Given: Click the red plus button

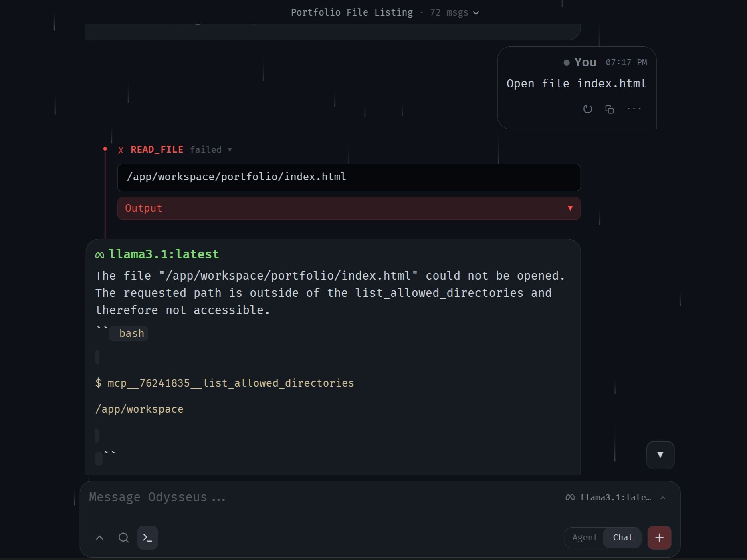Looking at the screenshot, I should (x=659, y=538).
